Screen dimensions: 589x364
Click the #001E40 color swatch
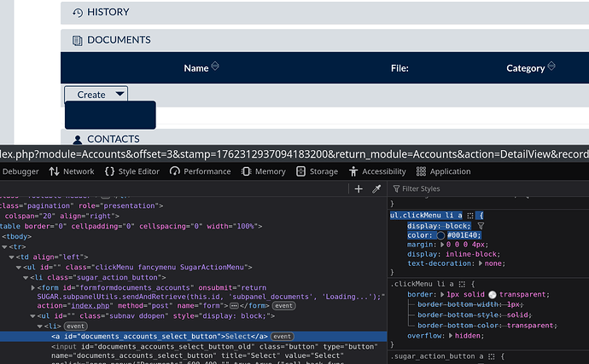439,235
